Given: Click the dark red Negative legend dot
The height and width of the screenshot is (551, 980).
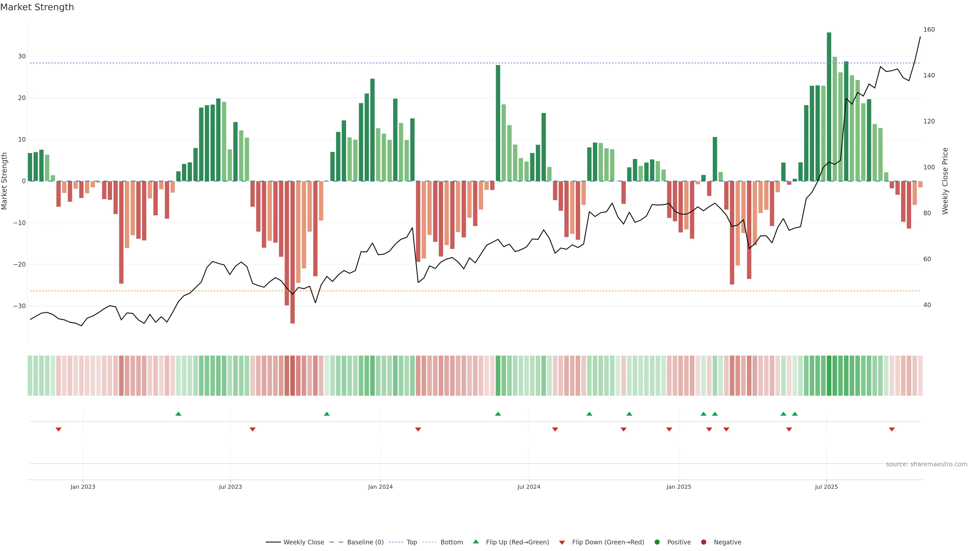Looking at the screenshot, I should [x=703, y=542].
